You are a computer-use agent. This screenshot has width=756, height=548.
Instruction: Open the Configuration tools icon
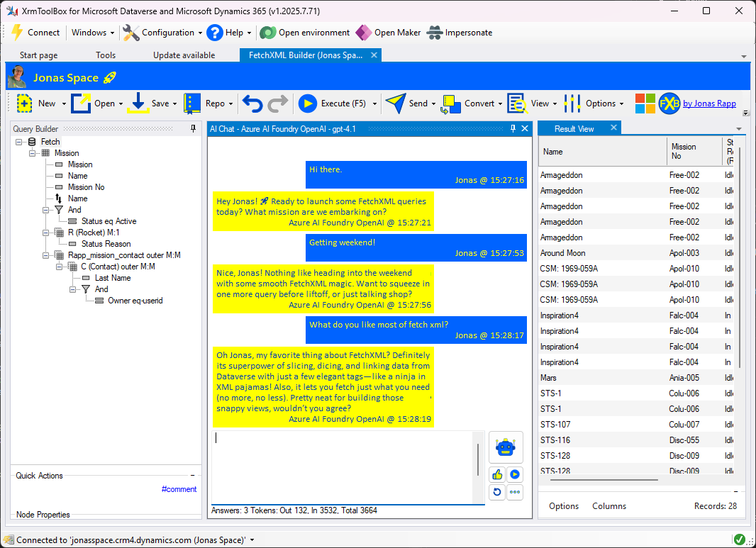pyautogui.click(x=130, y=33)
